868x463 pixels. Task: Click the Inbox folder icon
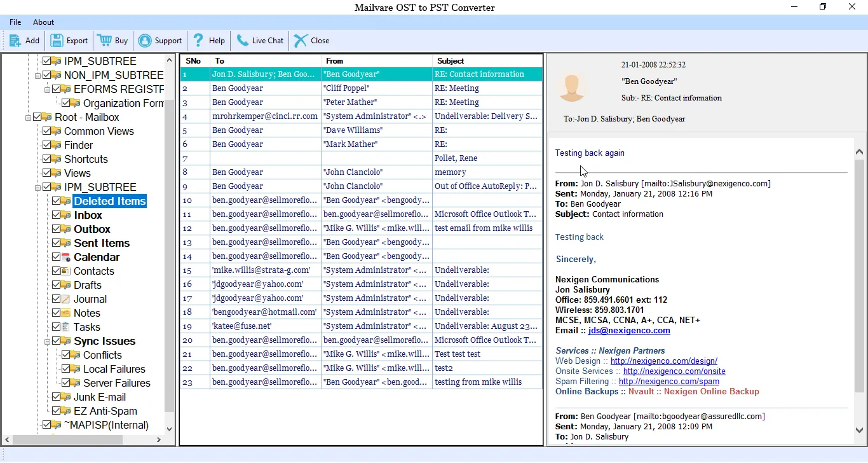coord(65,215)
